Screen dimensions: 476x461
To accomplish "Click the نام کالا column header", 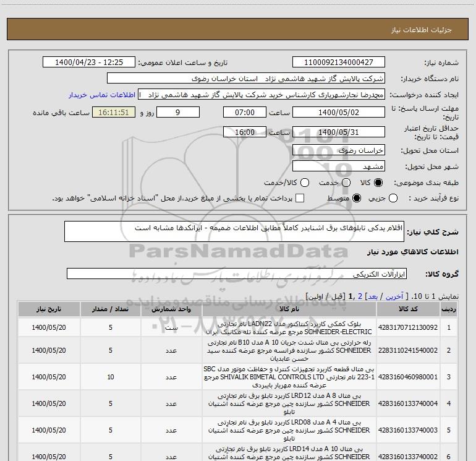I will click(289, 309).
